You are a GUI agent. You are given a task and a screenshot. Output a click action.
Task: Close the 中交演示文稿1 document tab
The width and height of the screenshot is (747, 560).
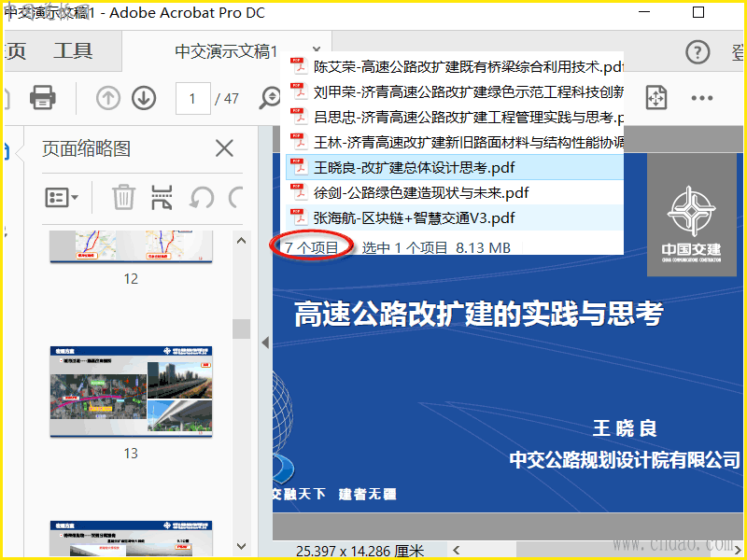317,49
